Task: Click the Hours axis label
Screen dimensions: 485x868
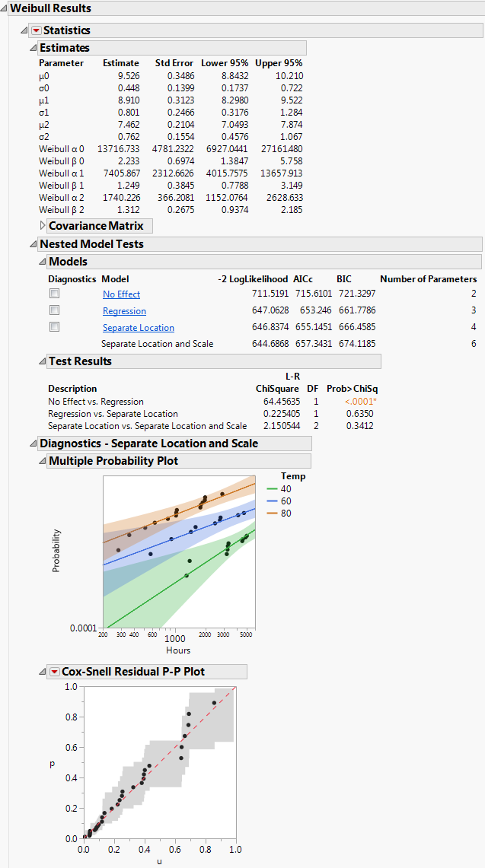Action: (x=178, y=650)
